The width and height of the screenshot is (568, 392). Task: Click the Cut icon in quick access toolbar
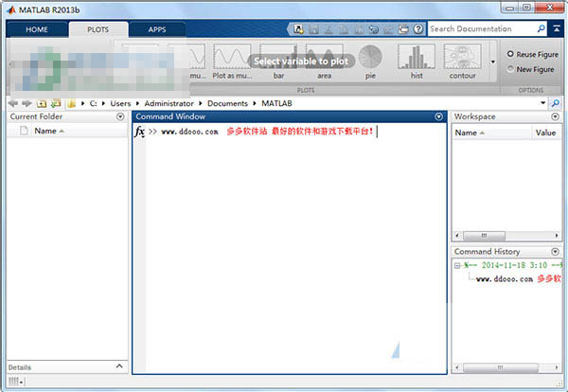coord(328,29)
